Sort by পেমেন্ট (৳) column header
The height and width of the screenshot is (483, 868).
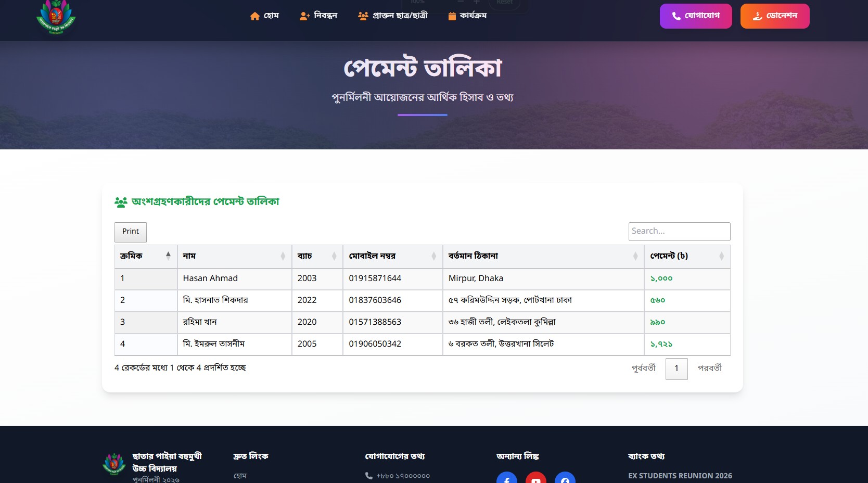click(x=686, y=256)
